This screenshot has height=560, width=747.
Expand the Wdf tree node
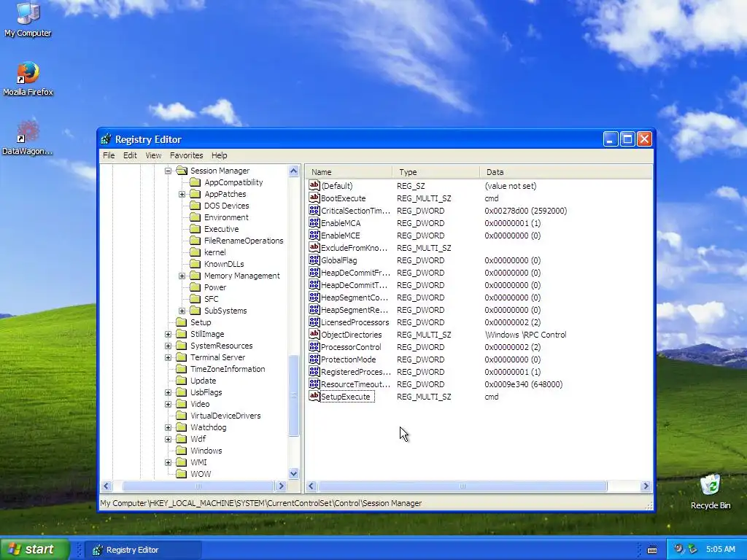[x=169, y=439]
